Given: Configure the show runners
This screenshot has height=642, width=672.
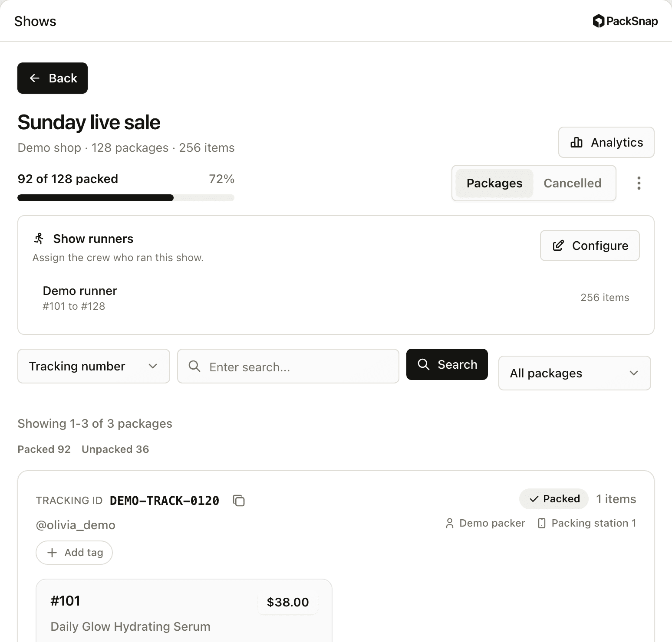Looking at the screenshot, I should coord(590,246).
